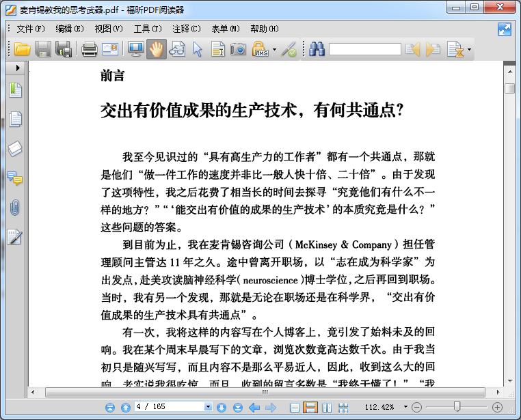Click the search options document icon
The image size is (521, 420).
tap(455, 49)
